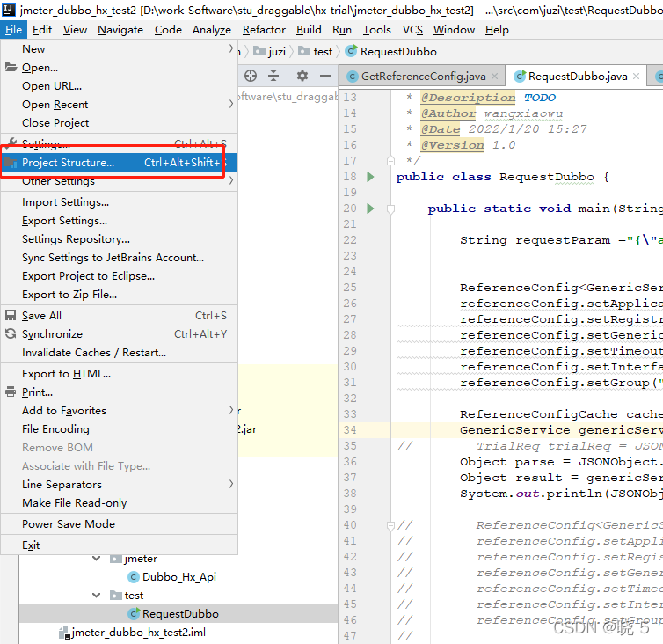Click the juzi folder icon in breadcrumb
Viewport: 663px width, 644px height.
(x=259, y=51)
